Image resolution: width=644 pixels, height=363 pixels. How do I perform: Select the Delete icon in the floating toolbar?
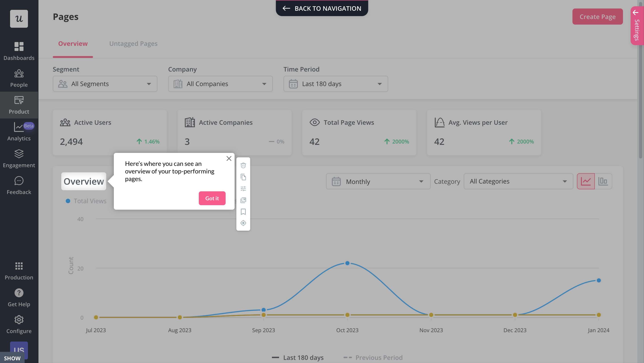[243, 165]
